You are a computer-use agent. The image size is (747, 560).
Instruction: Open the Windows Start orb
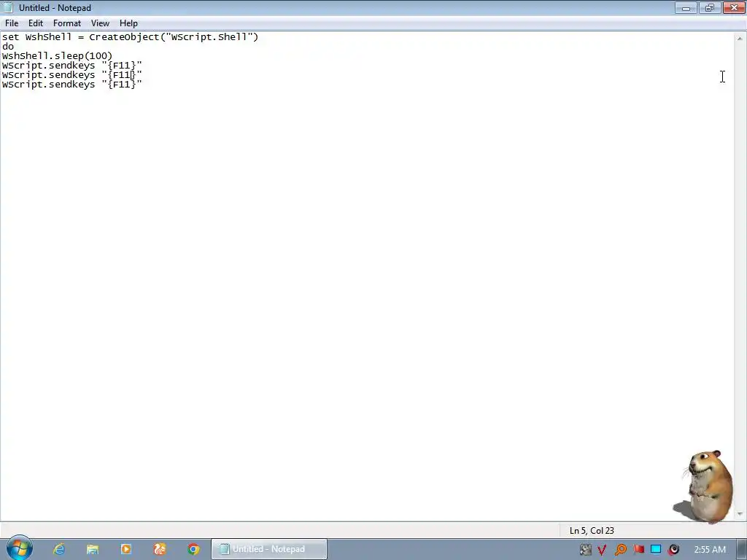(19, 548)
